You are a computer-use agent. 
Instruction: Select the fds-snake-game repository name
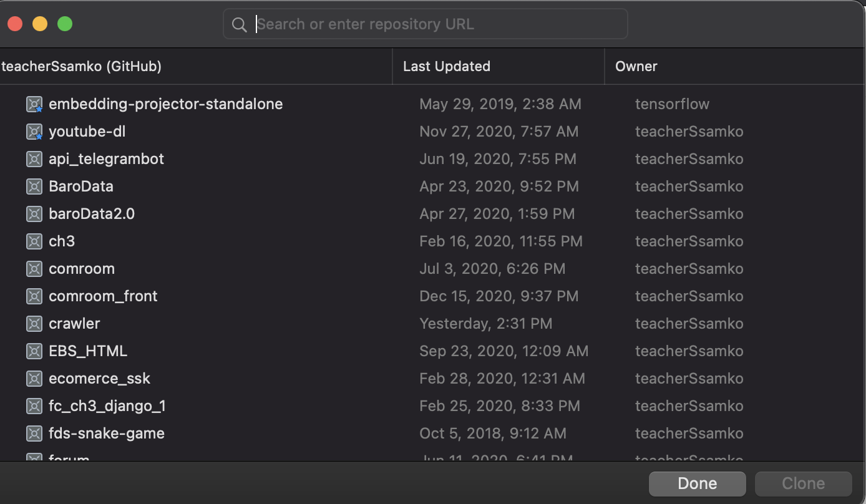tap(107, 434)
